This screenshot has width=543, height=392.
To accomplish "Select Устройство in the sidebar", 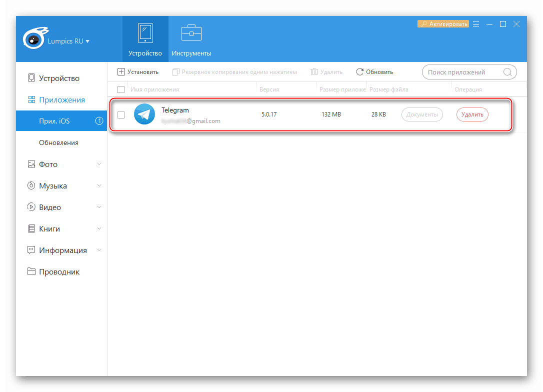I will 61,78.
